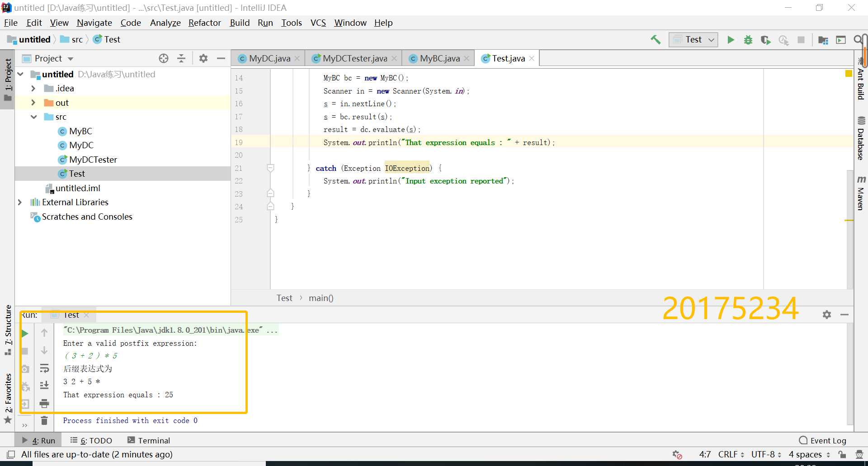Open Database side panel
868x466 pixels.
coord(861,138)
